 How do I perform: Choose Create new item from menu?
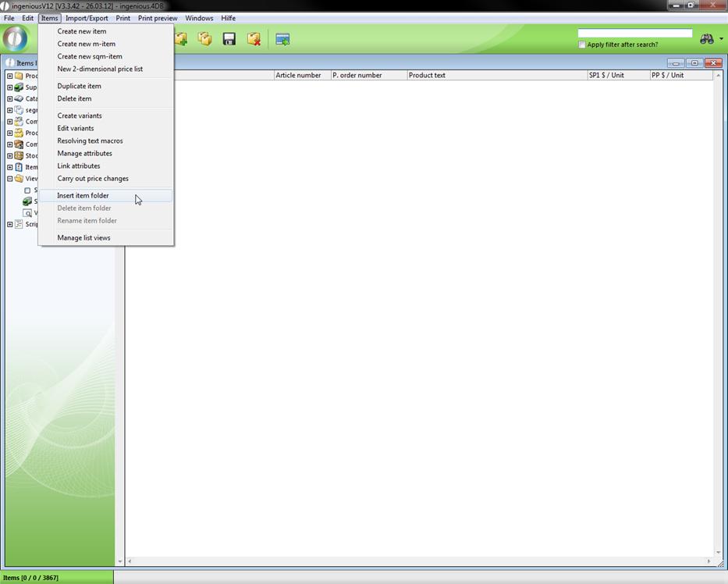(x=81, y=31)
